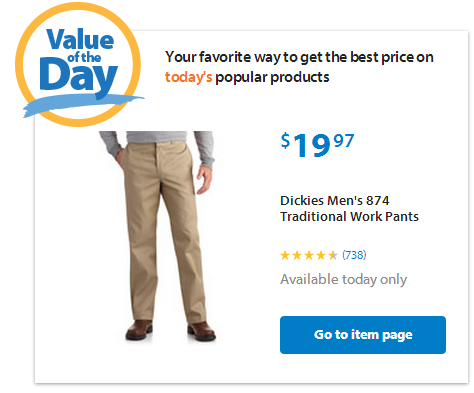This screenshot has height=393, width=474.
Task: Click the Available today only text
Action: (343, 279)
